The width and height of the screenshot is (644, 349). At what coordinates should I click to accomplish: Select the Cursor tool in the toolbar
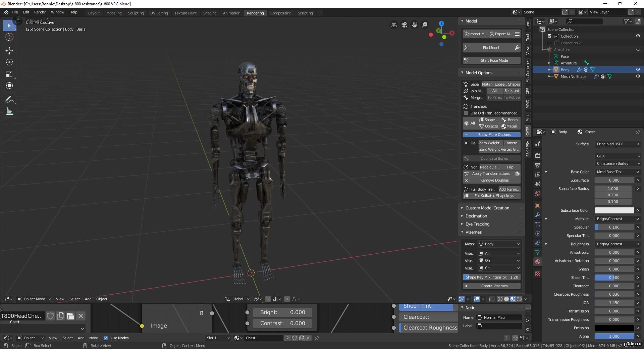pos(9,37)
